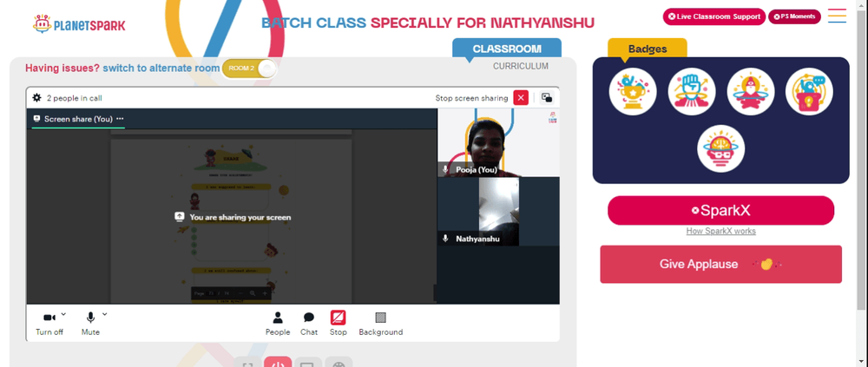Select the trophy celebration badge
The image size is (868, 367).
coord(633,91)
